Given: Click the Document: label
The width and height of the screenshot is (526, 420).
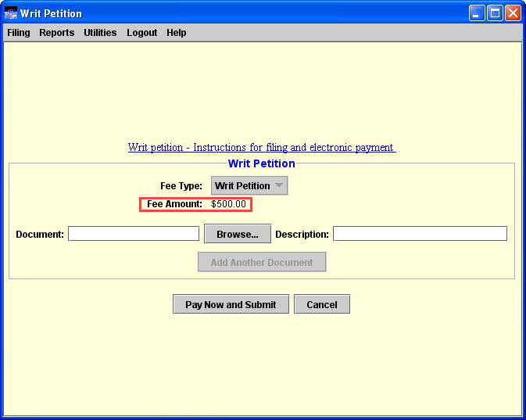Looking at the screenshot, I should pos(40,234).
